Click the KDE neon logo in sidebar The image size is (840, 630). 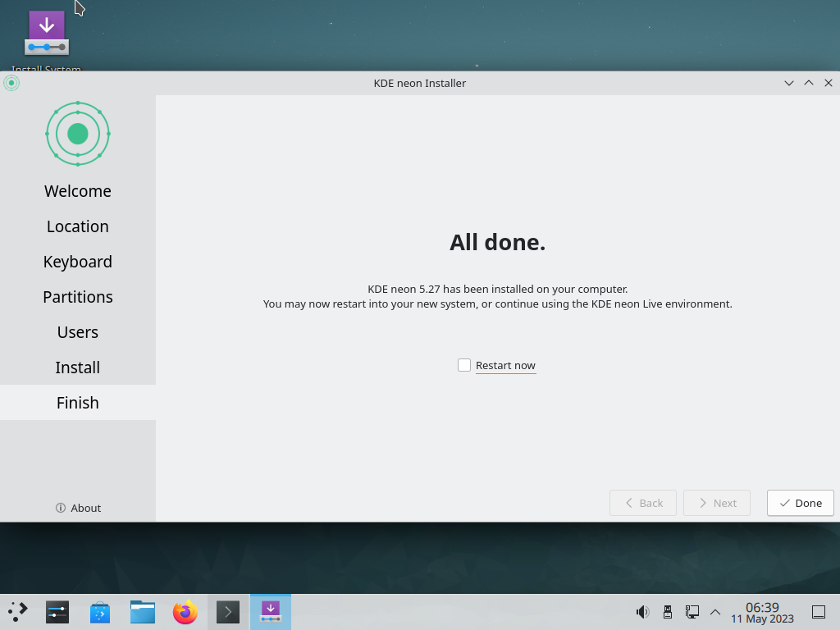[x=78, y=134]
